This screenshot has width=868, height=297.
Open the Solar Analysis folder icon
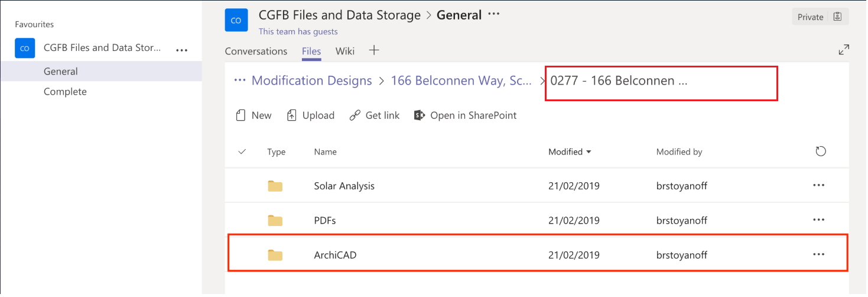pyautogui.click(x=275, y=186)
